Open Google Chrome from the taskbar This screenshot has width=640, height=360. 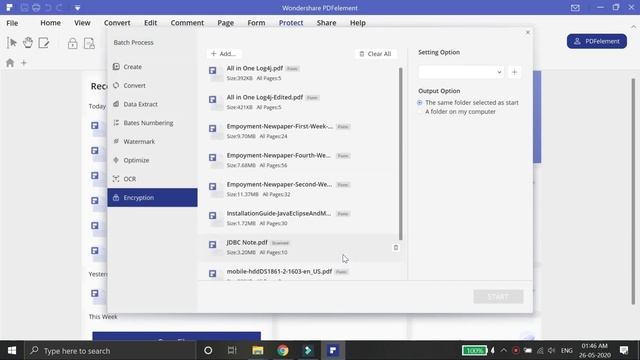click(x=282, y=350)
